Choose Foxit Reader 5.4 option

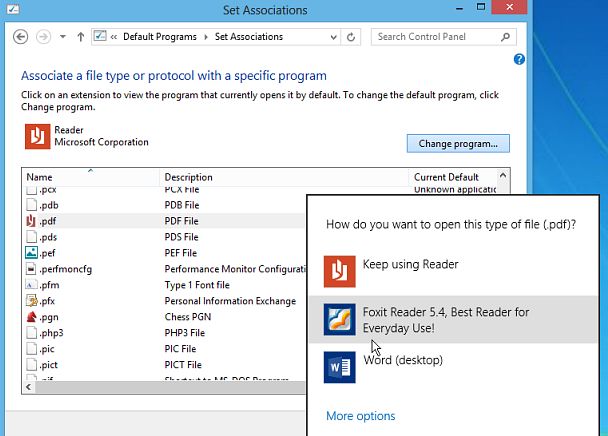pos(453,320)
